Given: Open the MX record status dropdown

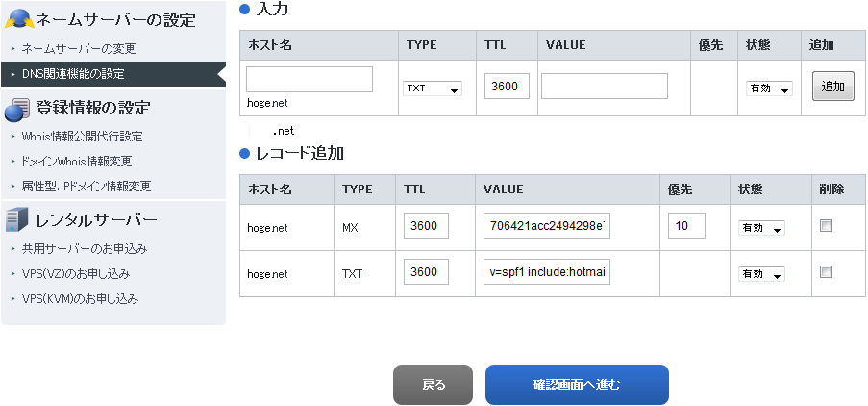Looking at the screenshot, I should 761,228.
